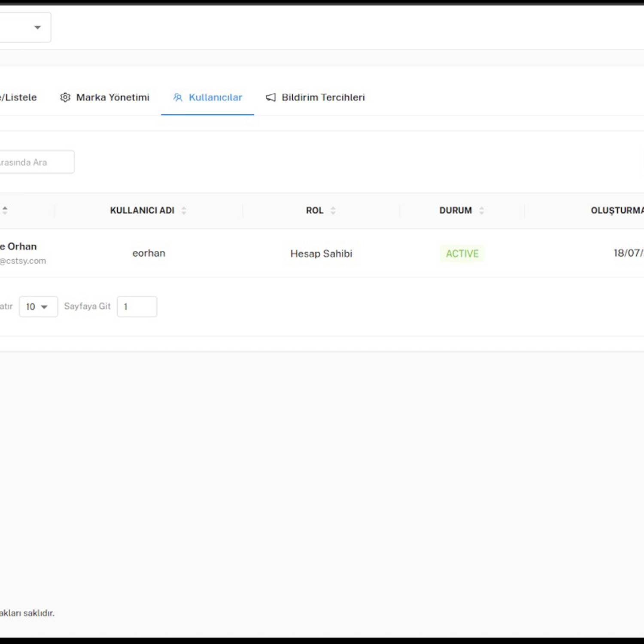
Task: Click the green ACTIVE status badge
Action: 462,254
